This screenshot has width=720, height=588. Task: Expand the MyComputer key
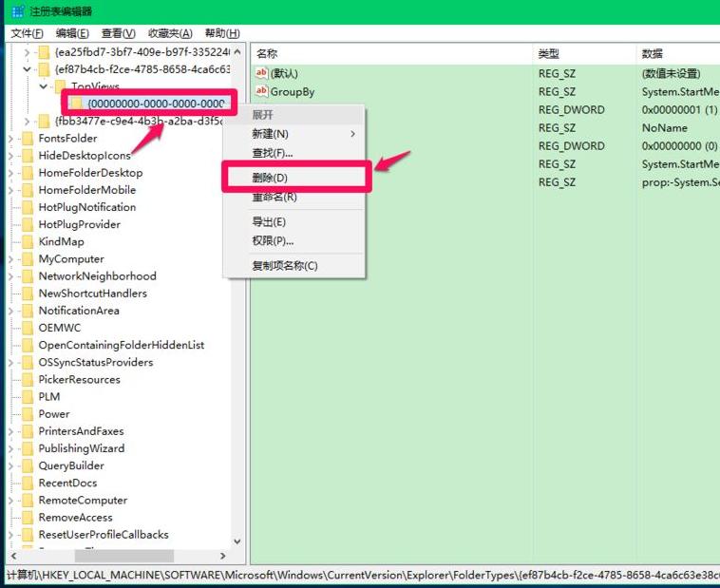click(10, 259)
